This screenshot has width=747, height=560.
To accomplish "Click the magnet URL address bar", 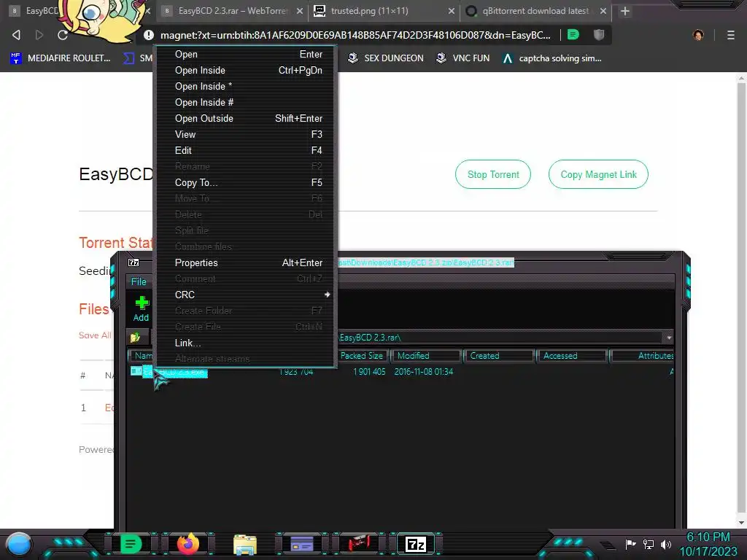I will click(x=355, y=35).
